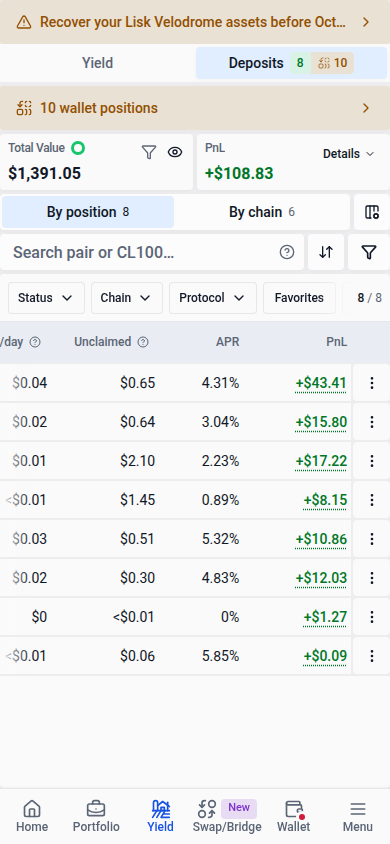Open the three-dot menu for the +$0.09 row

371,656
